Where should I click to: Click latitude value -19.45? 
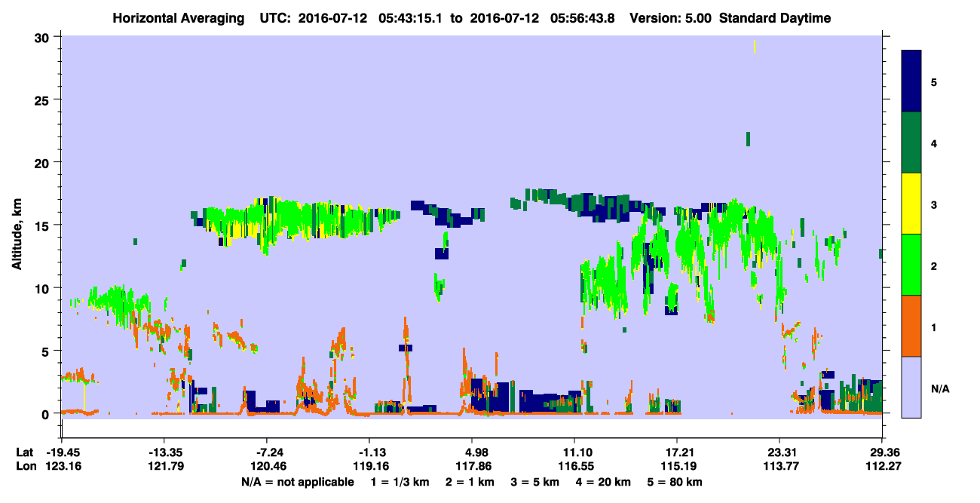pos(62,452)
